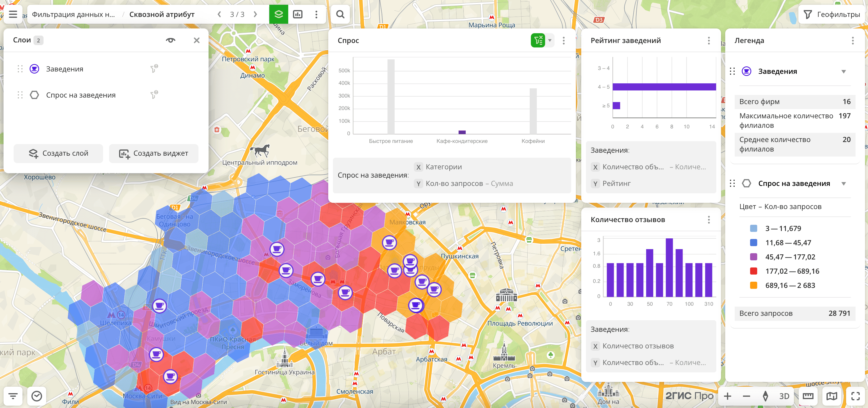Open Геофильтры panel
The height and width of the screenshot is (408, 868).
(x=832, y=14)
